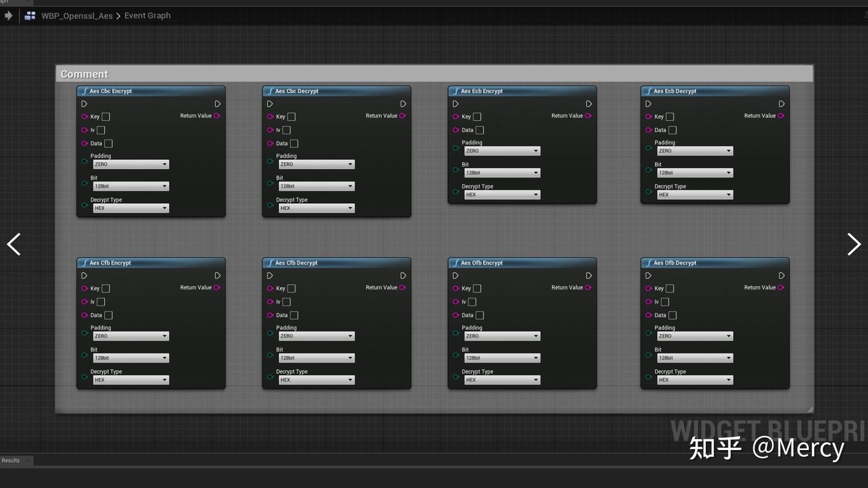Enable the Iv checkbox on Aes Cfb Decrypt
Viewport: 868px width, 488px height.
point(286,302)
